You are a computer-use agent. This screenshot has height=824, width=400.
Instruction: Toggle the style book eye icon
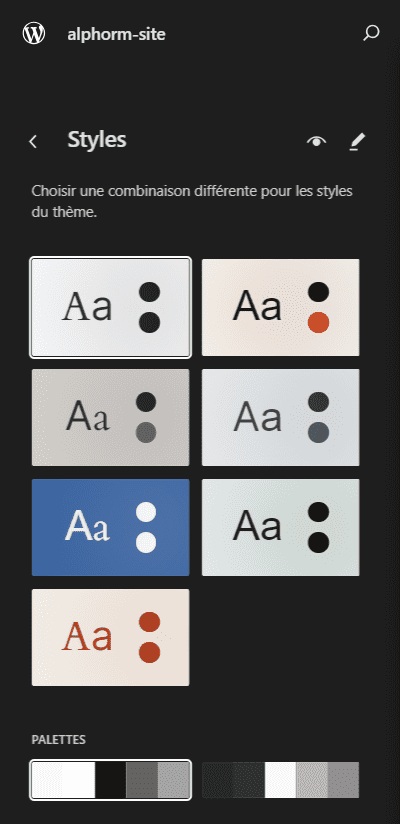[316, 141]
